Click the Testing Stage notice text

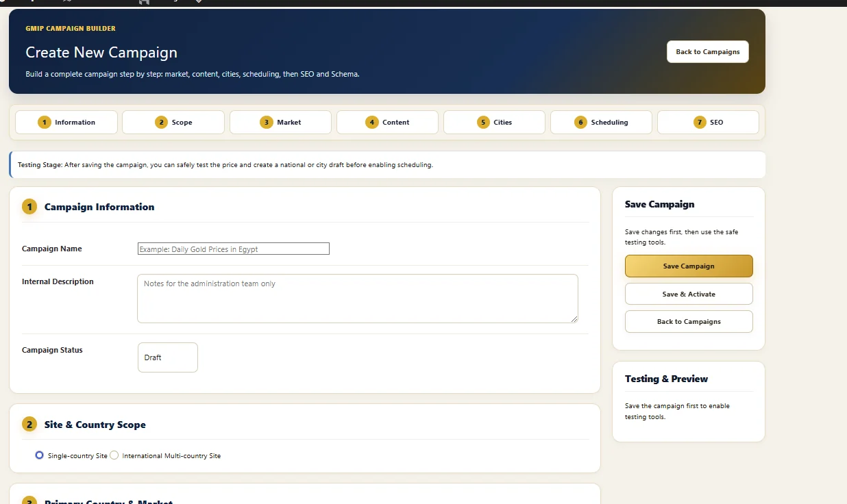[x=225, y=165]
